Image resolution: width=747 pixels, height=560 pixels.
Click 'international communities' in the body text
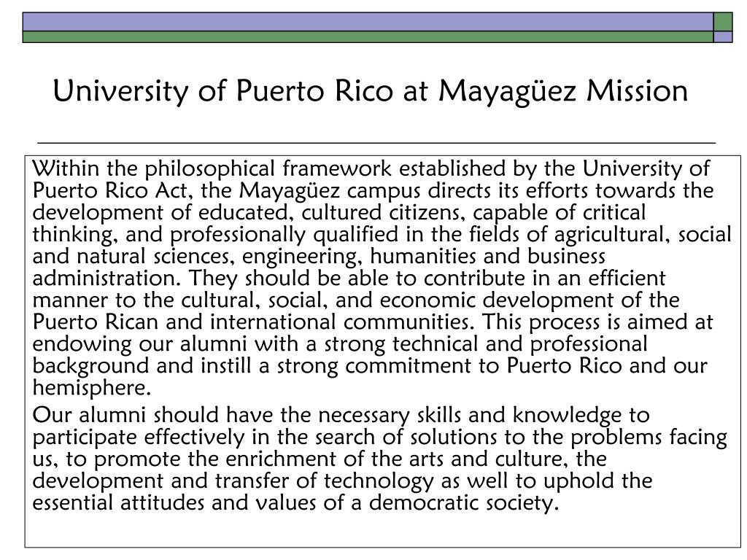point(340,322)
